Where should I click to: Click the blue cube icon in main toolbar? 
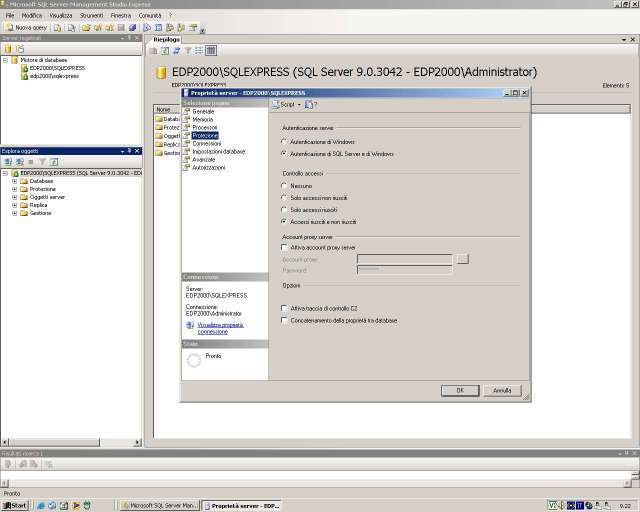[132, 28]
